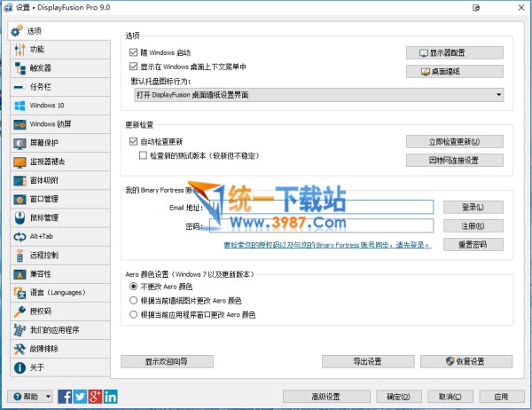The image size is (532, 410).
Task: Click the 显示器配置 button
Action: pos(454,53)
